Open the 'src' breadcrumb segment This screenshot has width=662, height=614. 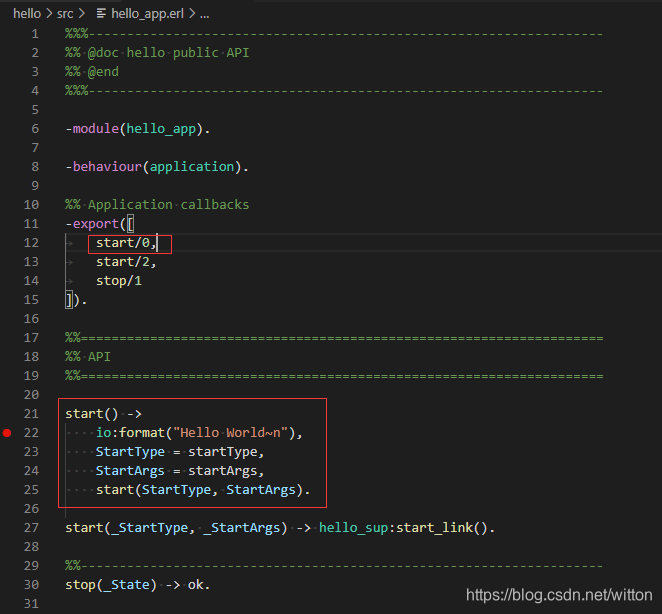coord(65,14)
